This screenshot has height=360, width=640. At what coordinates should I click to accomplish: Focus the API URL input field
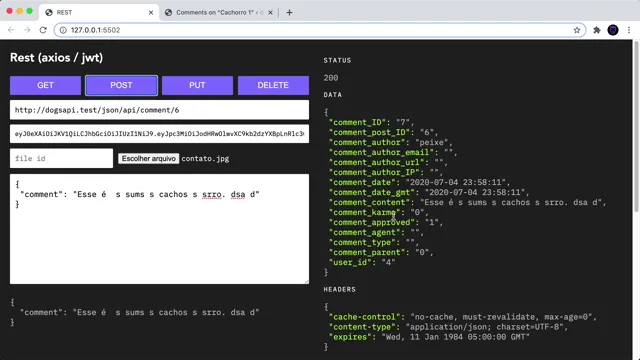[x=159, y=110]
